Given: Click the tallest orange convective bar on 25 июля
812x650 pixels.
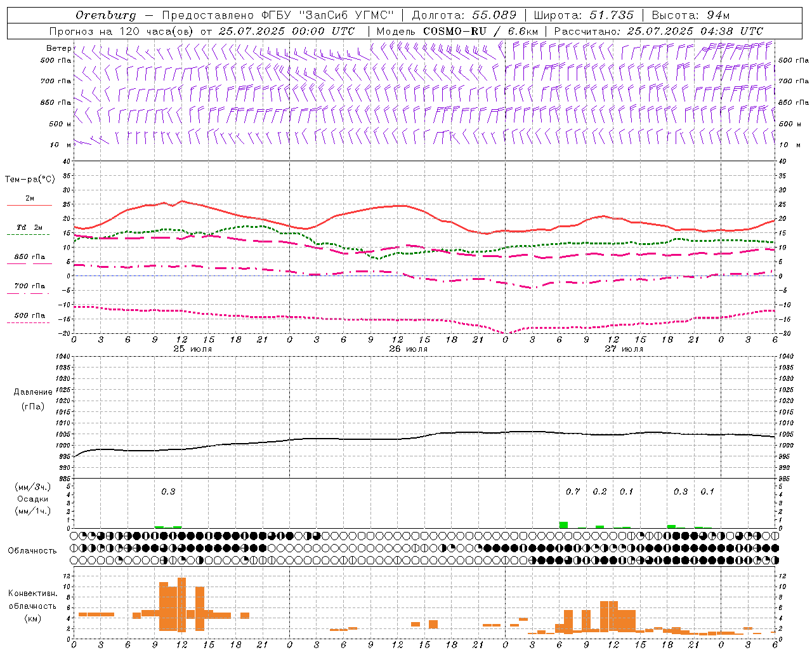Looking at the screenshot, I should pyautogui.click(x=181, y=605).
